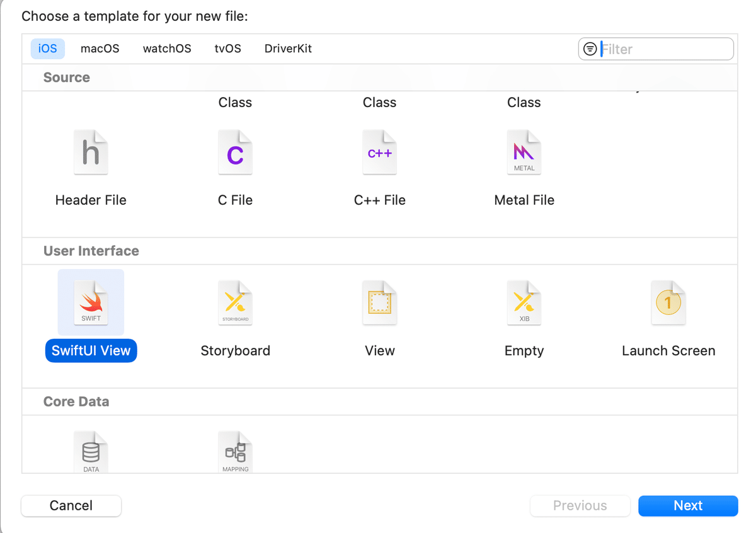756x533 pixels.
Task: Click the Next button
Action: (x=688, y=506)
